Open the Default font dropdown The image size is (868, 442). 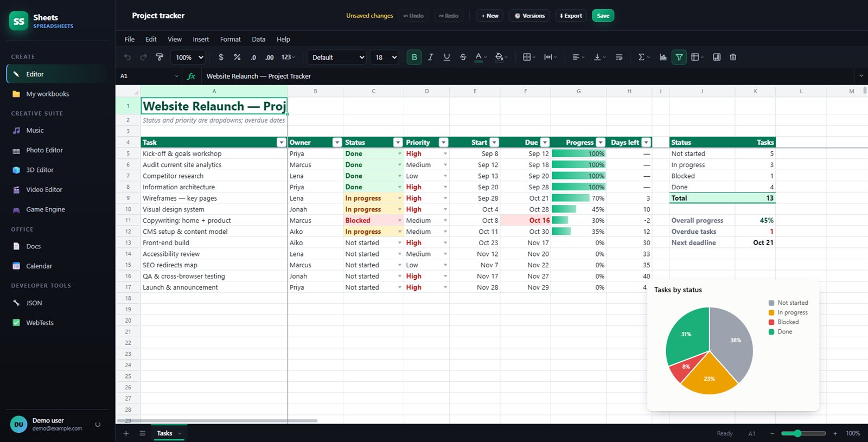point(337,57)
